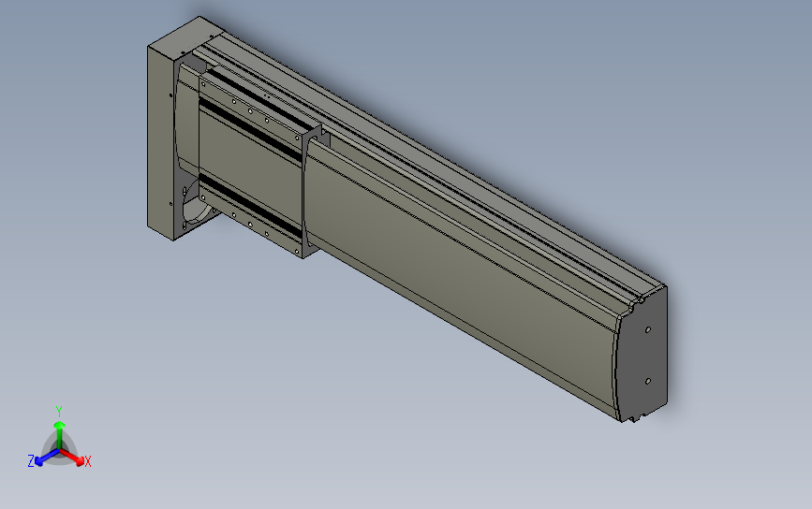Image resolution: width=812 pixels, height=509 pixels.
Task: Click the round motor bore opening in the mounting plate
Action: tap(197, 204)
